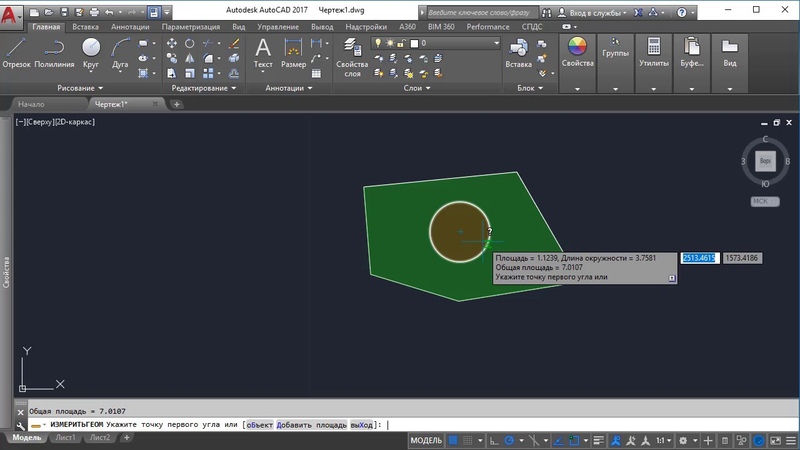Viewport: 800px width, 450px height.
Task: Open the layer selection dropdown
Action: click(x=436, y=43)
